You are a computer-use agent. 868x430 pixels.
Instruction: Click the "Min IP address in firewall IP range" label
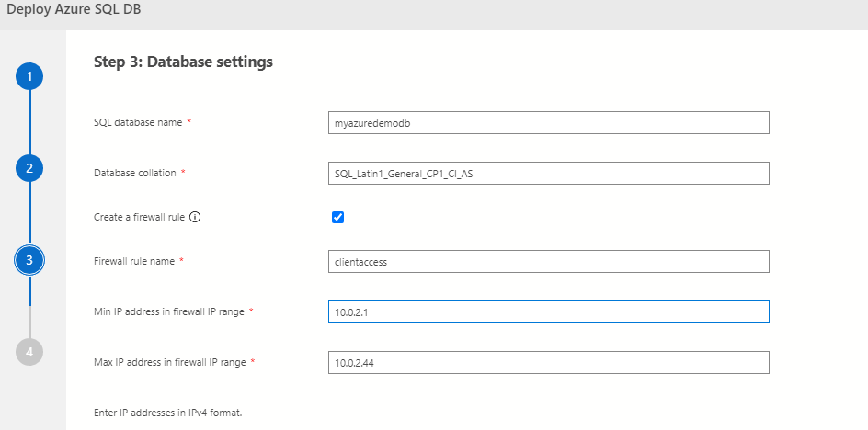[x=169, y=312]
